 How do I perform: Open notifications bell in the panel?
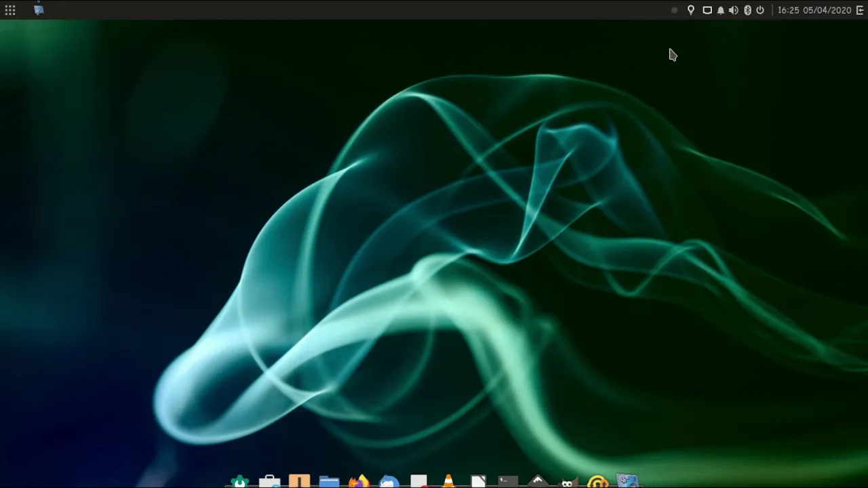point(721,10)
